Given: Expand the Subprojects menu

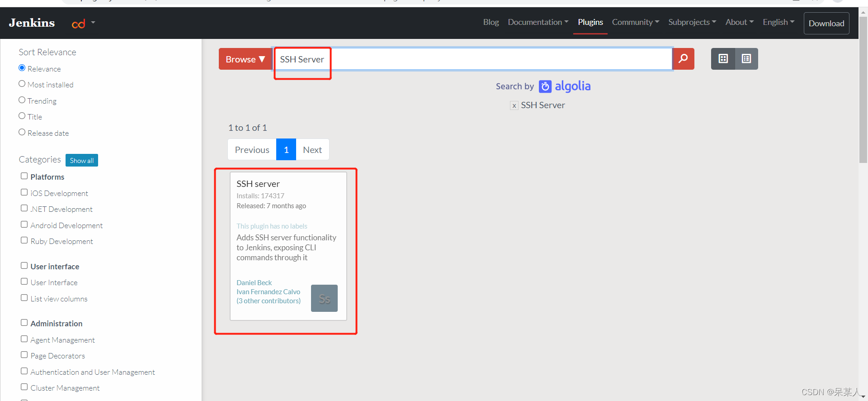Looking at the screenshot, I should pos(692,22).
